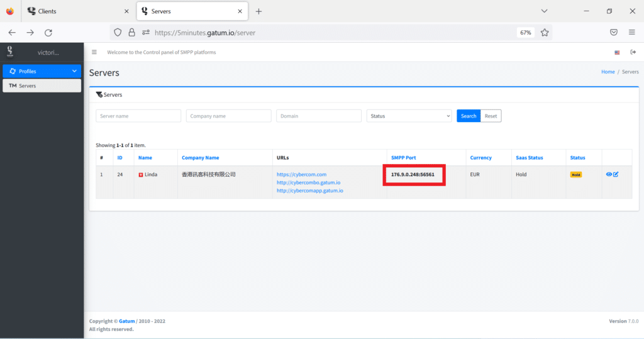Bookmark this page with the star icon
This screenshot has height=339, width=644.
point(545,33)
